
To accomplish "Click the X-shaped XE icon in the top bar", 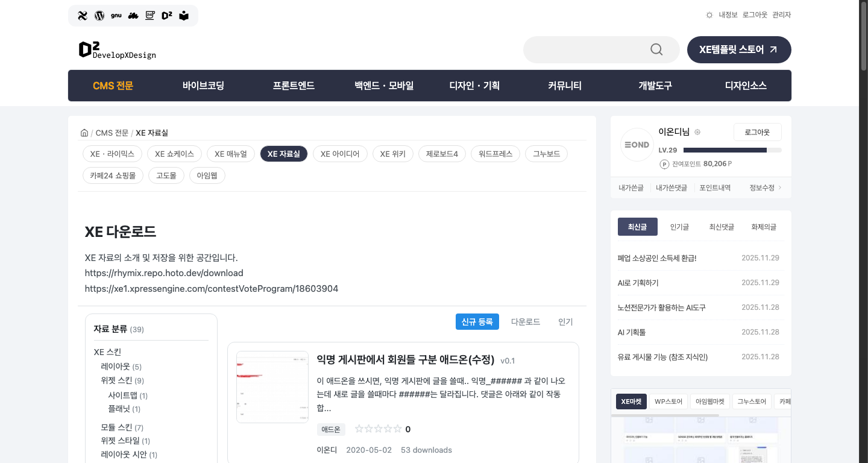I will (83, 16).
